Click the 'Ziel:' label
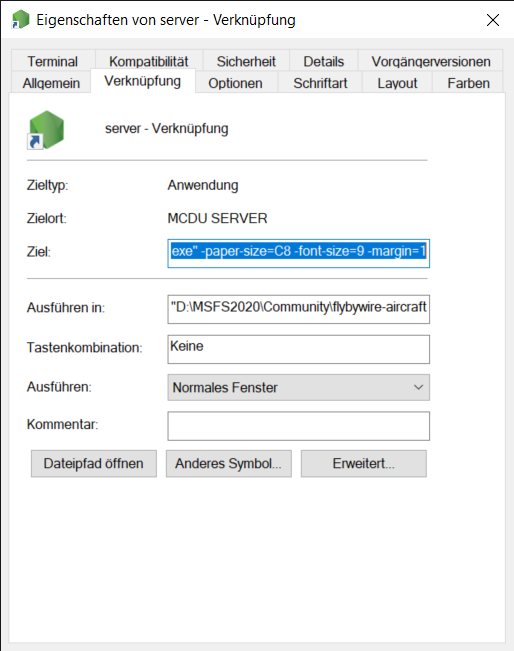 coord(39,252)
